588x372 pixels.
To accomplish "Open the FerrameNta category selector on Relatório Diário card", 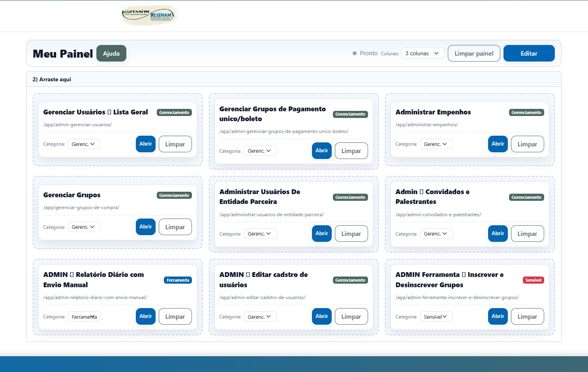I will (x=84, y=316).
